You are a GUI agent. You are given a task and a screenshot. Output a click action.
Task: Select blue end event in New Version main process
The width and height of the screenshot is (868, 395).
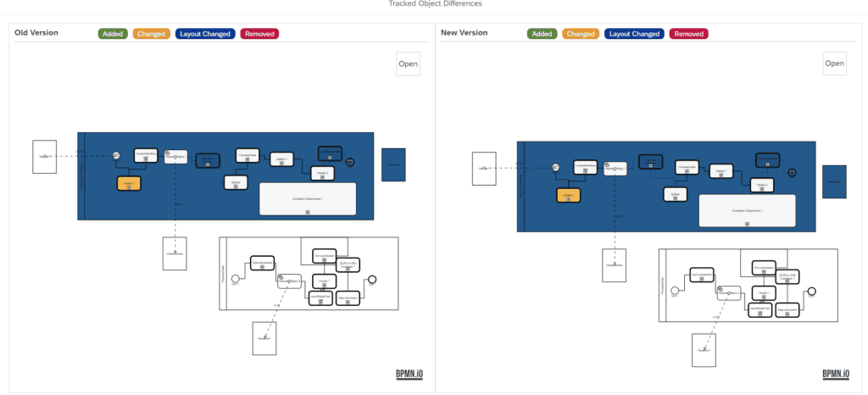click(x=792, y=173)
